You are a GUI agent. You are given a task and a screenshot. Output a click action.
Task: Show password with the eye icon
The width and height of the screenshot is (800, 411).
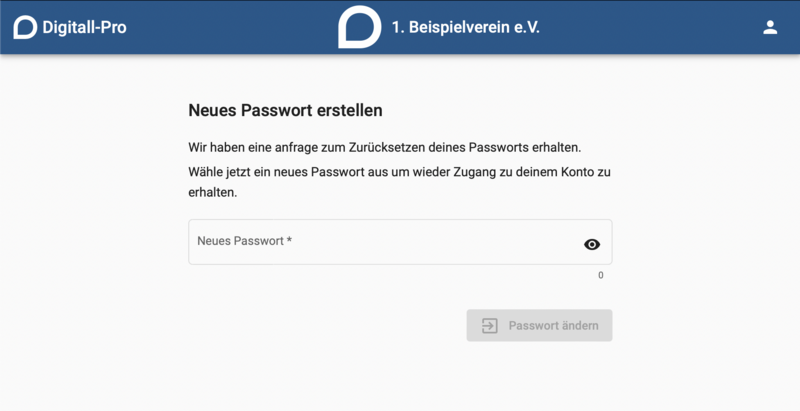[x=592, y=245]
